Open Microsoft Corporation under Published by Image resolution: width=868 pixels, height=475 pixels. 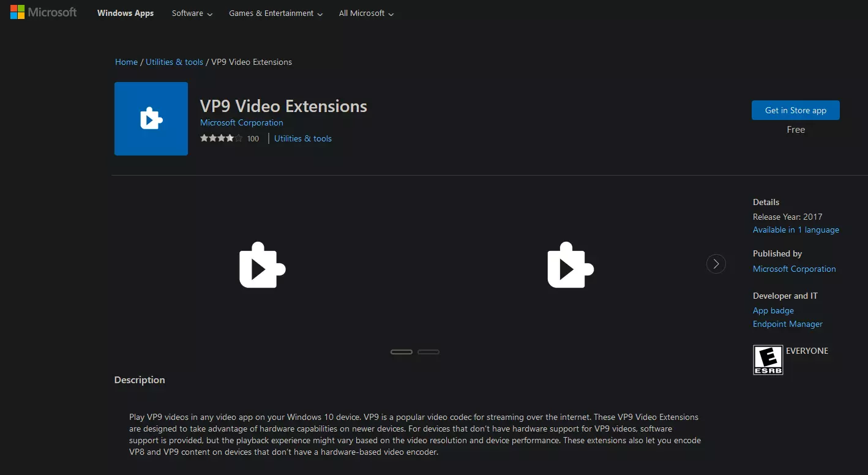pyautogui.click(x=795, y=269)
